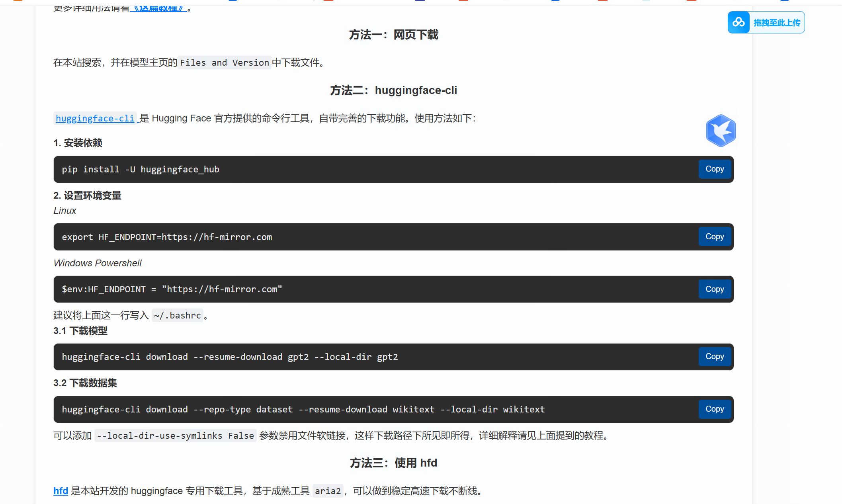This screenshot has height=504, width=842.
Task: Click the blue bird hexagon floating icon
Action: point(721,131)
